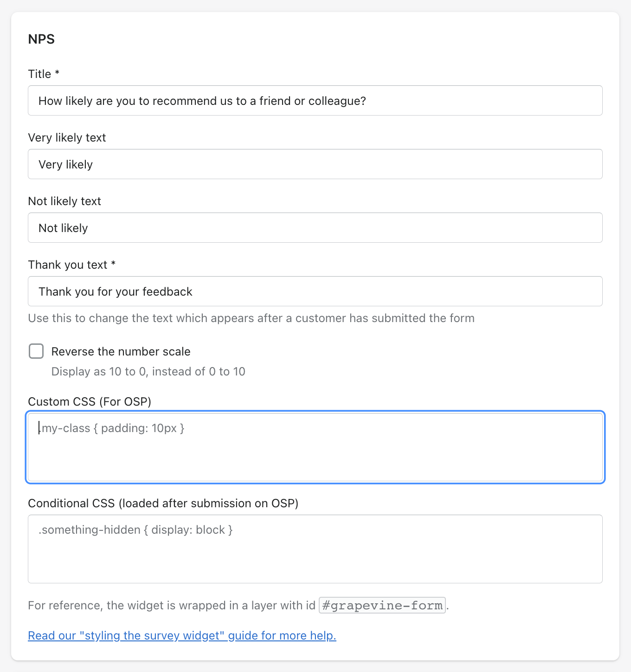The height and width of the screenshot is (672, 631).
Task: Click into the Conditional CSS textarea
Action: pyautogui.click(x=315, y=549)
